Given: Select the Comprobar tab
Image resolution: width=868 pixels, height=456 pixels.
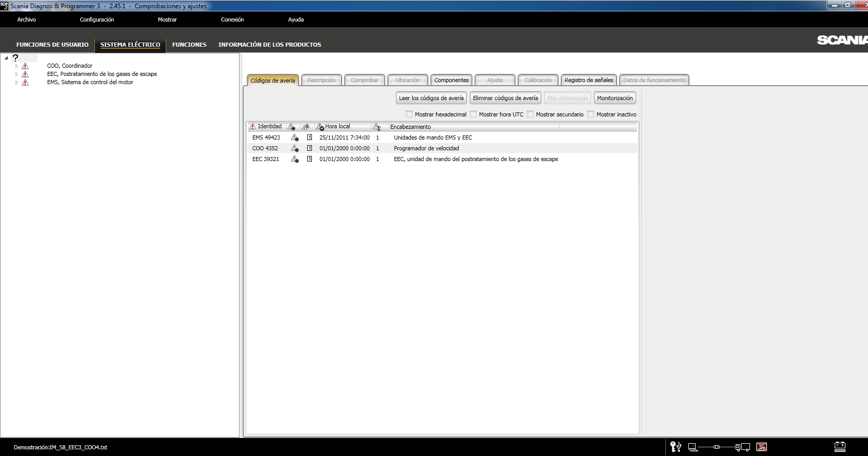Looking at the screenshot, I should pos(365,80).
